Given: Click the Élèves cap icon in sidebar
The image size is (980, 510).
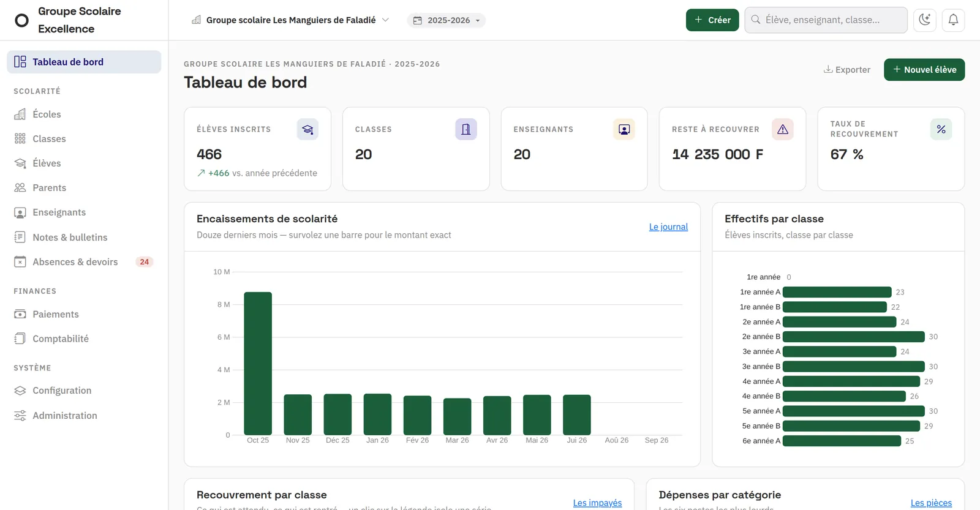Looking at the screenshot, I should click(20, 163).
